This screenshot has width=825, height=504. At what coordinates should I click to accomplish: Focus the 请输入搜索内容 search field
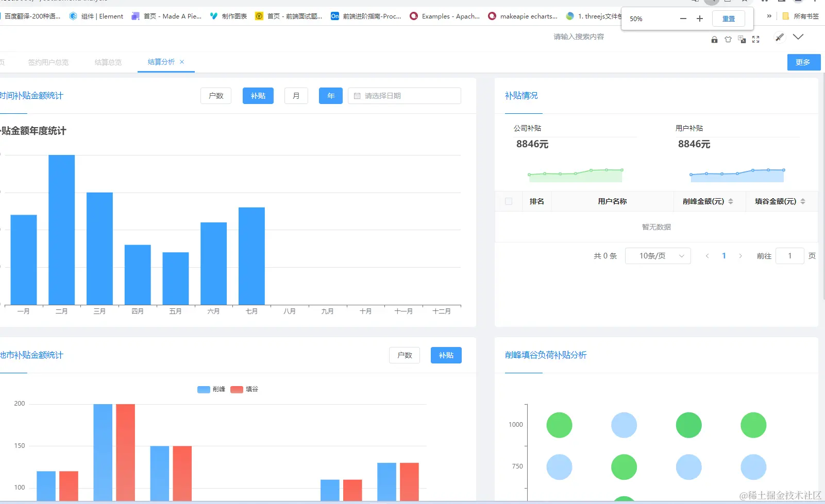(x=579, y=37)
